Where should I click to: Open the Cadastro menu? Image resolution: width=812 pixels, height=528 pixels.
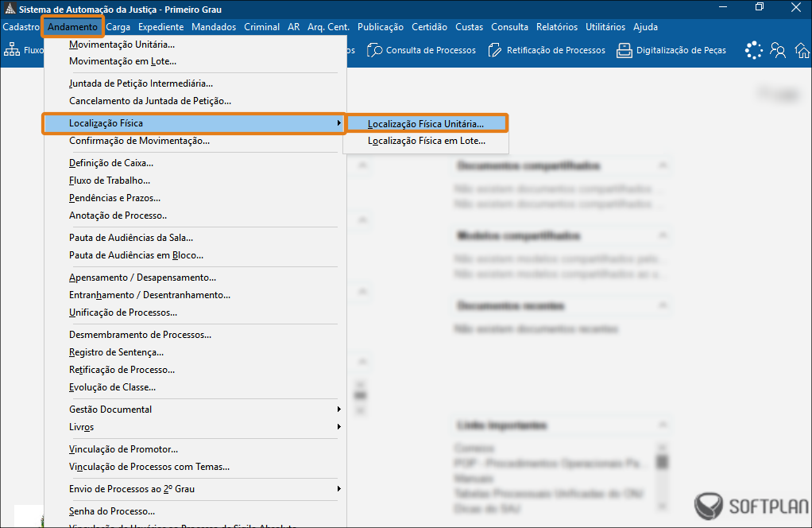(x=21, y=27)
